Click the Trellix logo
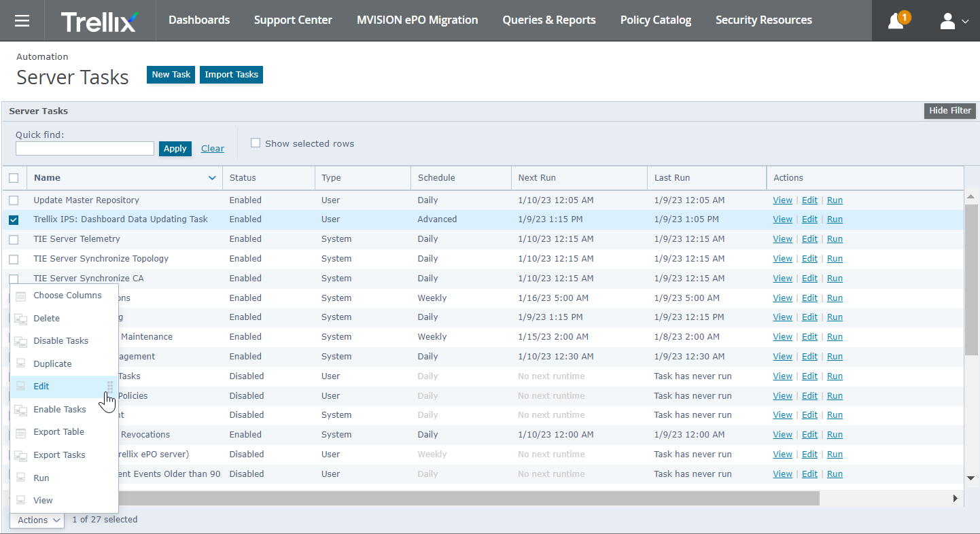Screen dimensions: 980x534 point(99,21)
